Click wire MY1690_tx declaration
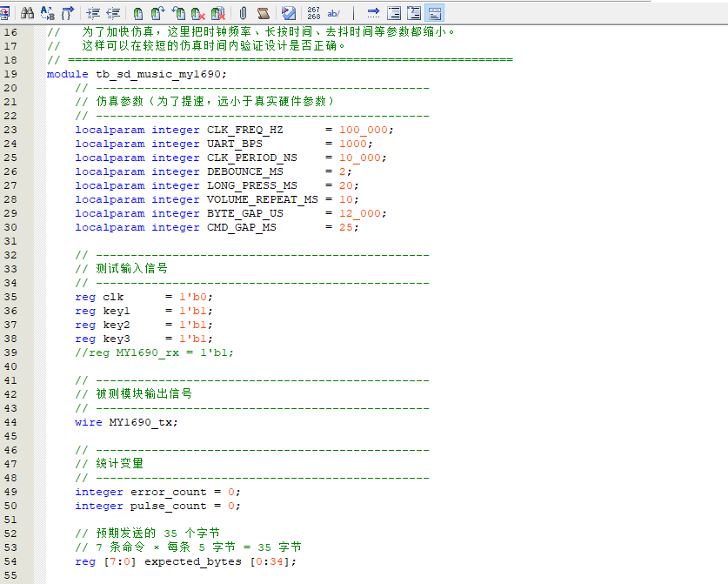 click(126, 422)
